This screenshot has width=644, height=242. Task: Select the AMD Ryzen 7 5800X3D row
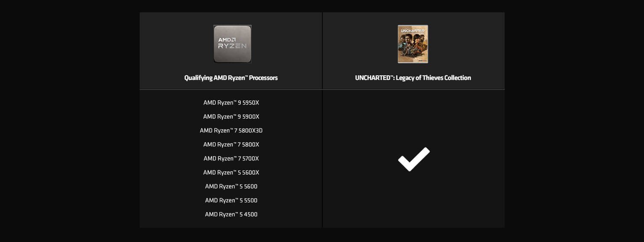click(x=231, y=130)
